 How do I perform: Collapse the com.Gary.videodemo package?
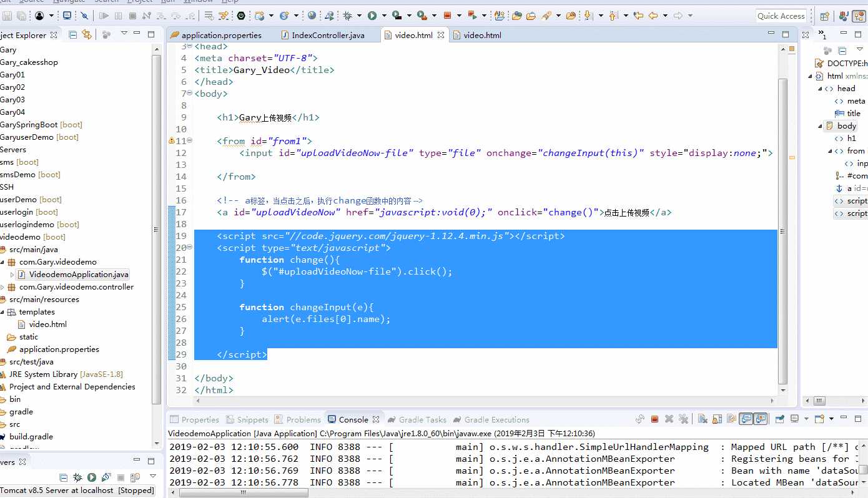(x=2, y=262)
